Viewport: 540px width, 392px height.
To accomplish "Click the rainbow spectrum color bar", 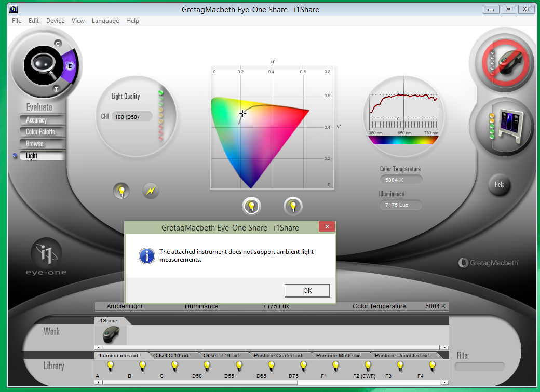I will point(403,140).
